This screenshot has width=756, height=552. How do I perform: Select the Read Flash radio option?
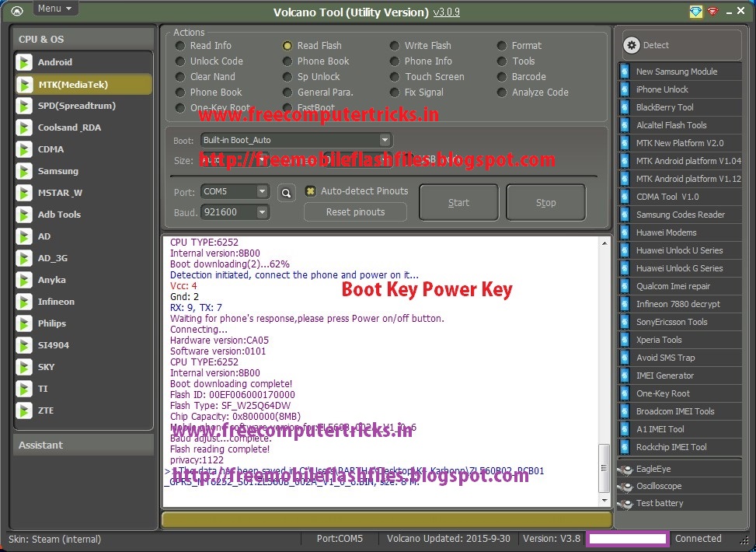coord(287,46)
